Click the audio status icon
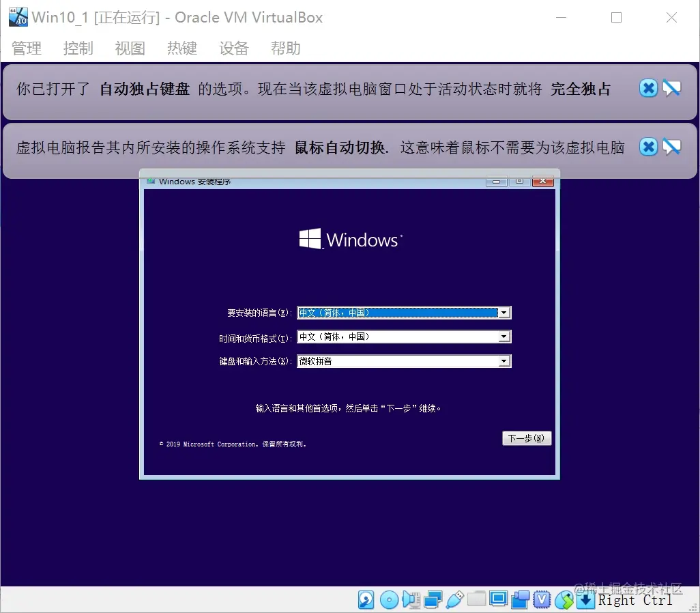 (411, 600)
